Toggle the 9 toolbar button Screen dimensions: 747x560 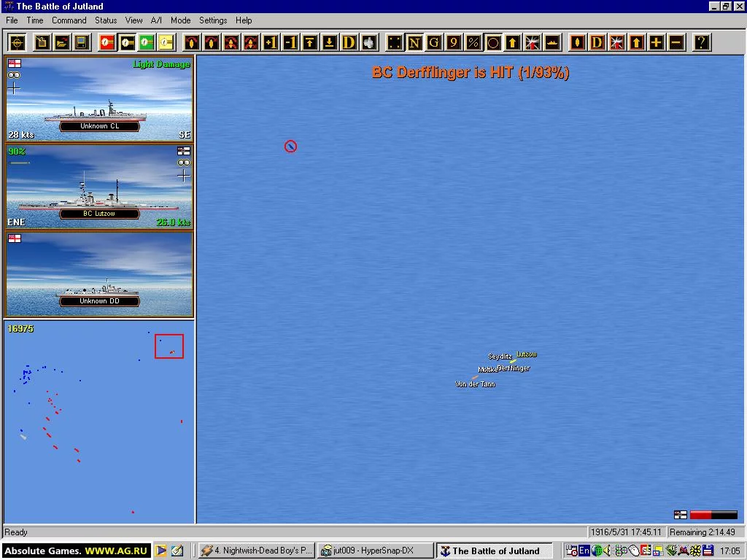pyautogui.click(x=453, y=43)
